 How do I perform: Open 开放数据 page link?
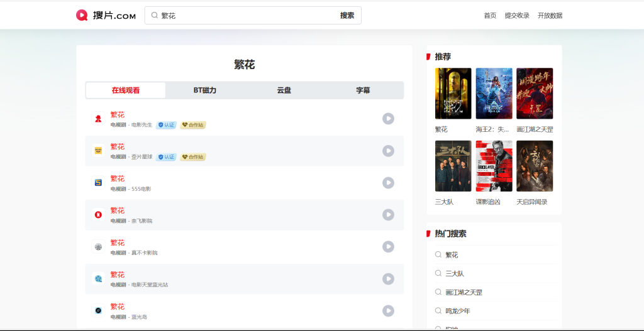pos(550,16)
